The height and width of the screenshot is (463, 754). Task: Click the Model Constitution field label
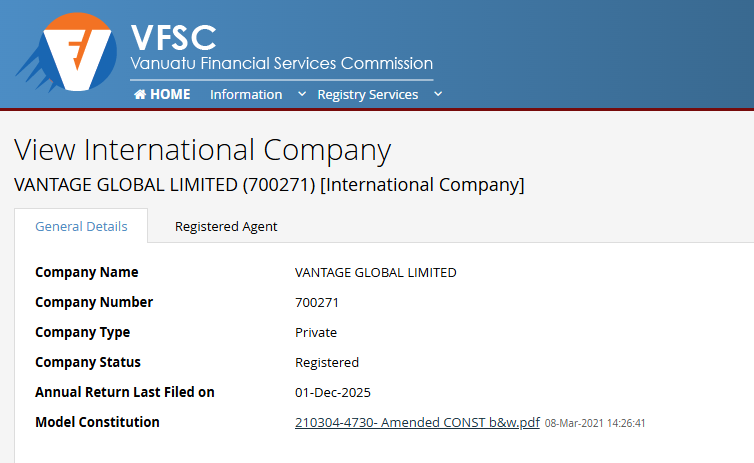pos(97,422)
